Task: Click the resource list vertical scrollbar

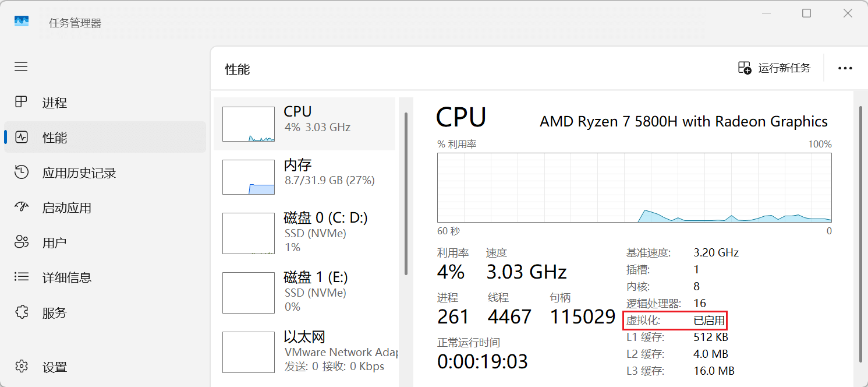Action: (406, 192)
